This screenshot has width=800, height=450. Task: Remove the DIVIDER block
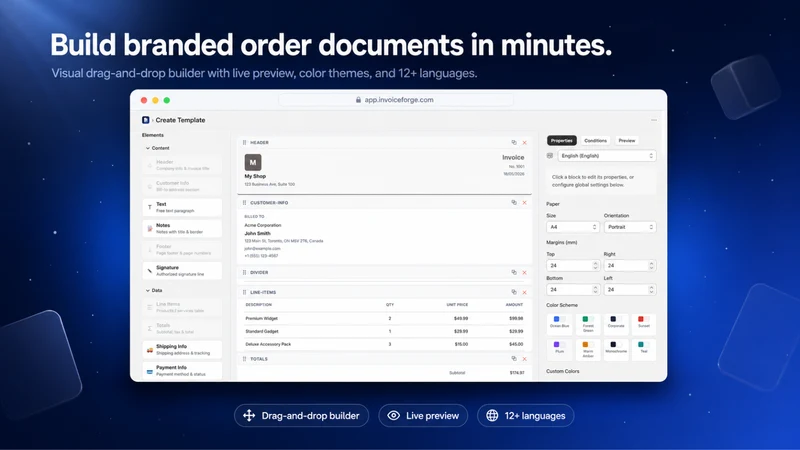coord(524,272)
